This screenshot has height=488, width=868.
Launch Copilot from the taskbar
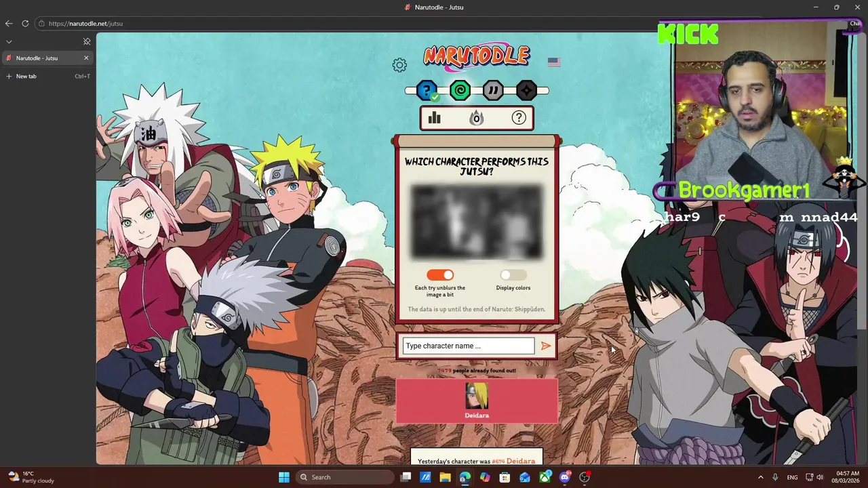point(485,477)
